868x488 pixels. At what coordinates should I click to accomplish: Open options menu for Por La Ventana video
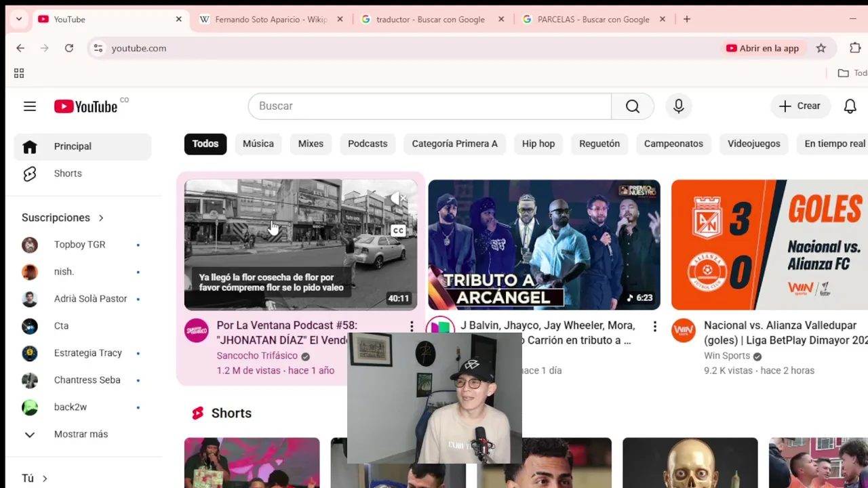pyautogui.click(x=411, y=327)
